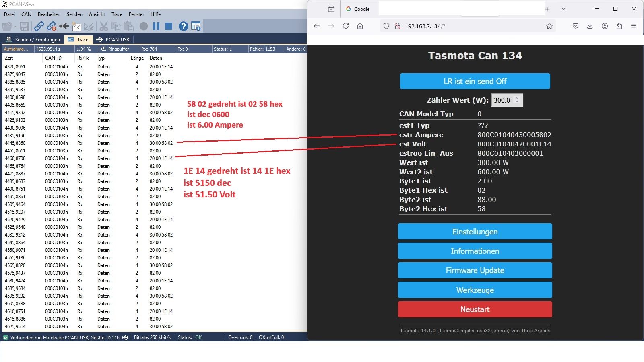Open the Hilfe menu
This screenshot has height=362, width=644.
pyautogui.click(x=155, y=14)
